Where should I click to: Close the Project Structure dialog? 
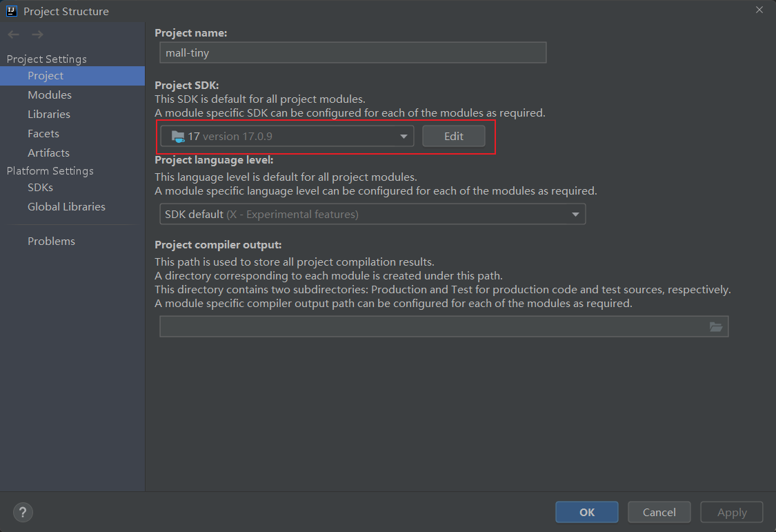(759, 10)
